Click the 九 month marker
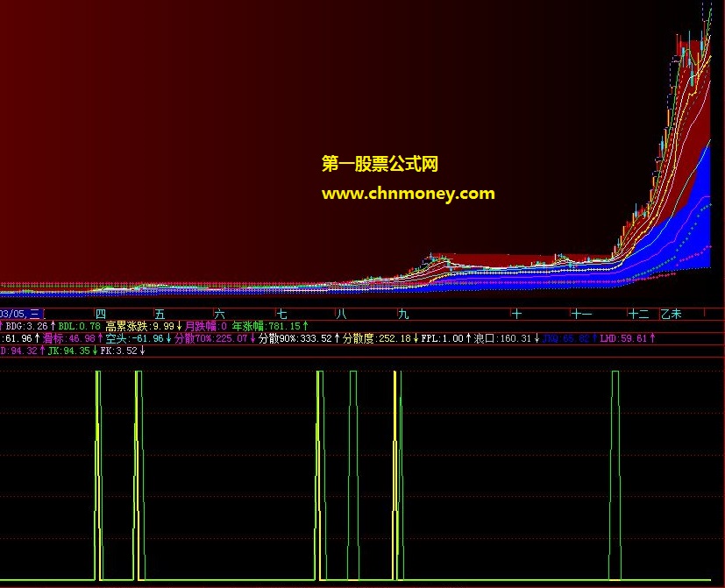Screen dimensions: 725x588 click(403, 315)
